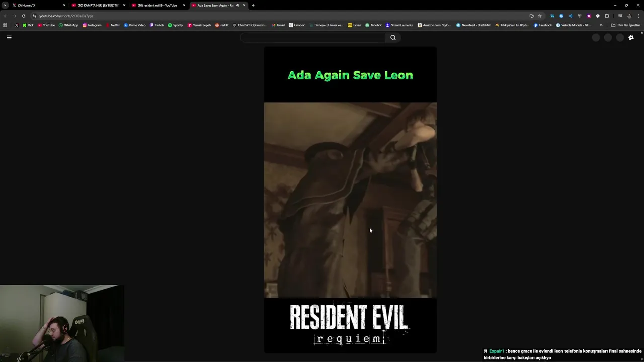Open the Gmail bookmark

coord(278,25)
